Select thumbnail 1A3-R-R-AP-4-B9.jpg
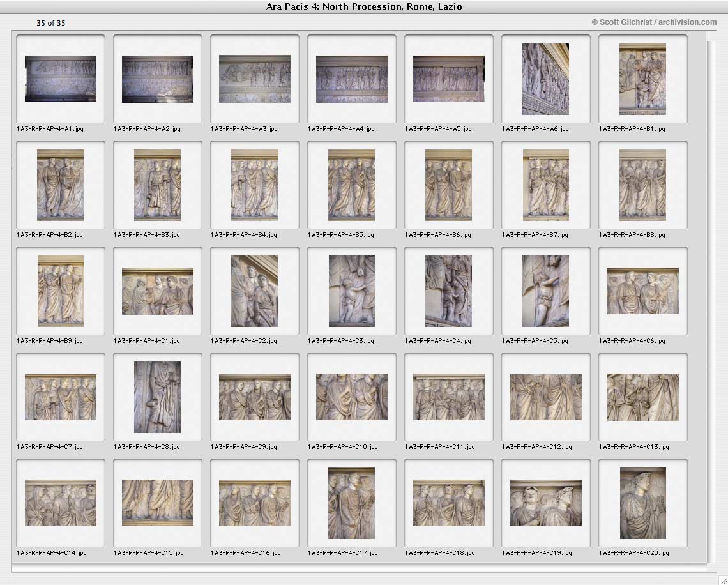The height and width of the screenshot is (585, 728). click(61, 291)
